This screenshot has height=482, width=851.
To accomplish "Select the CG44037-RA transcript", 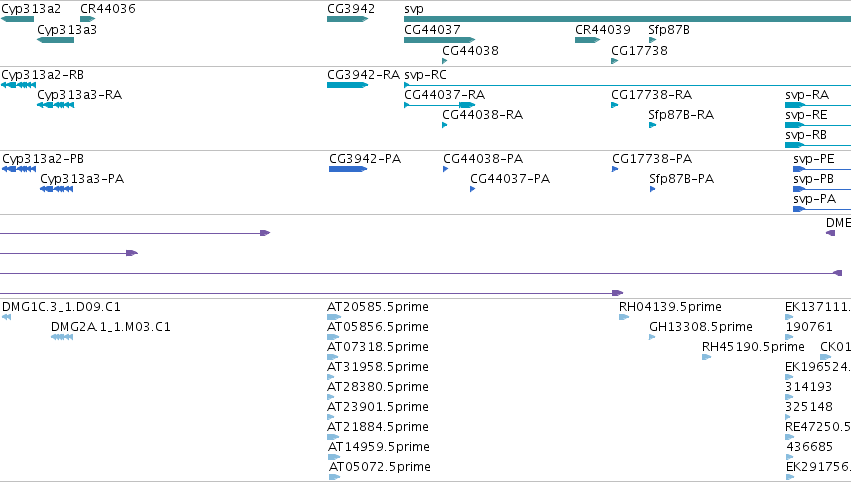I will point(440,105).
